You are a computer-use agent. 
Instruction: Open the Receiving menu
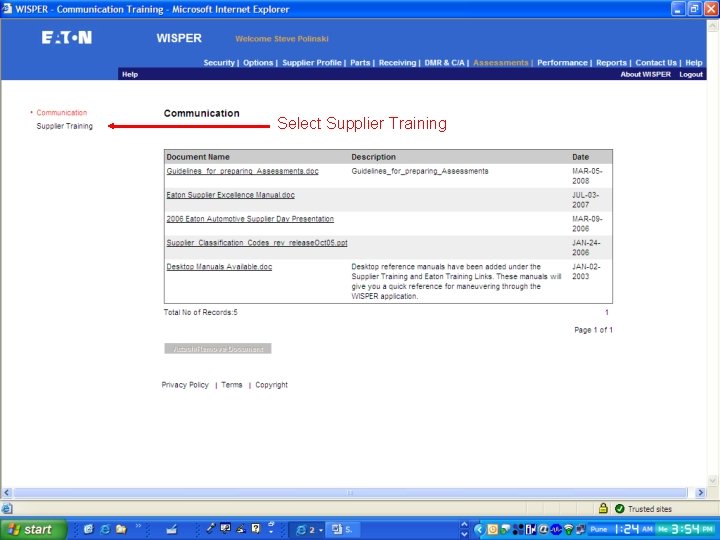pos(397,62)
